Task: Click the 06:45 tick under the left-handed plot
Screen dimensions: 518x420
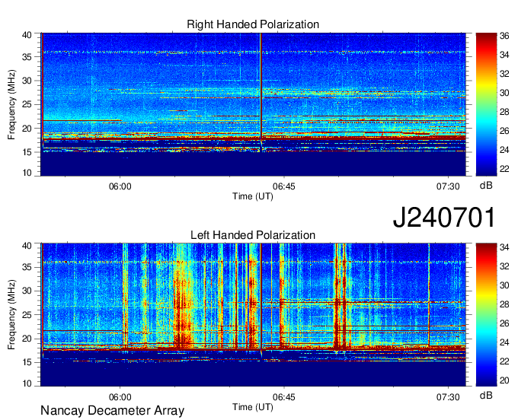Action: [x=284, y=397]
